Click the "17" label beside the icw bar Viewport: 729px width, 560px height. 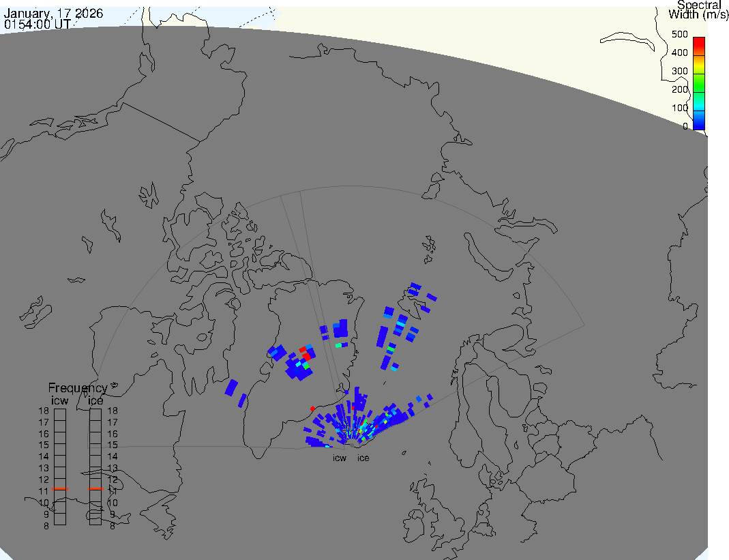[44, 422]
